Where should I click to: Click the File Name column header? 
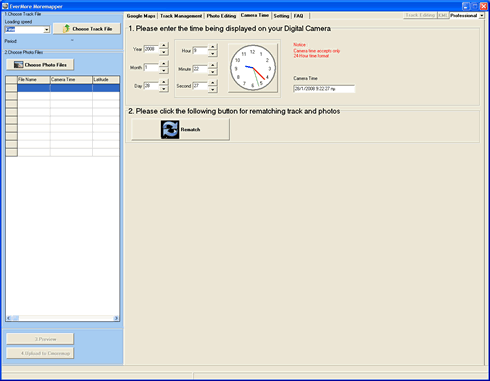(x=34, y=79)
